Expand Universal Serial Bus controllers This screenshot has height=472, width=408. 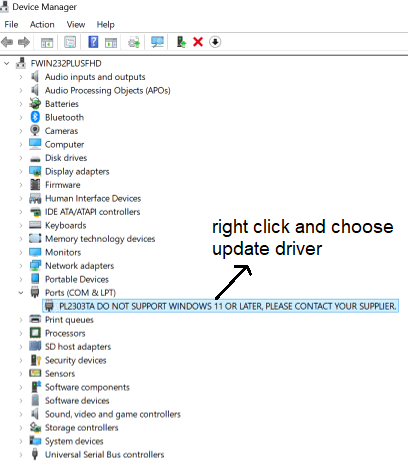(x=21, y=455)
